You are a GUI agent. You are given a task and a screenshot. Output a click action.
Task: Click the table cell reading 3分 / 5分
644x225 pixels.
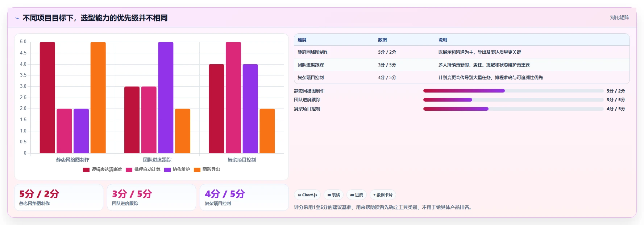[387, 65]
